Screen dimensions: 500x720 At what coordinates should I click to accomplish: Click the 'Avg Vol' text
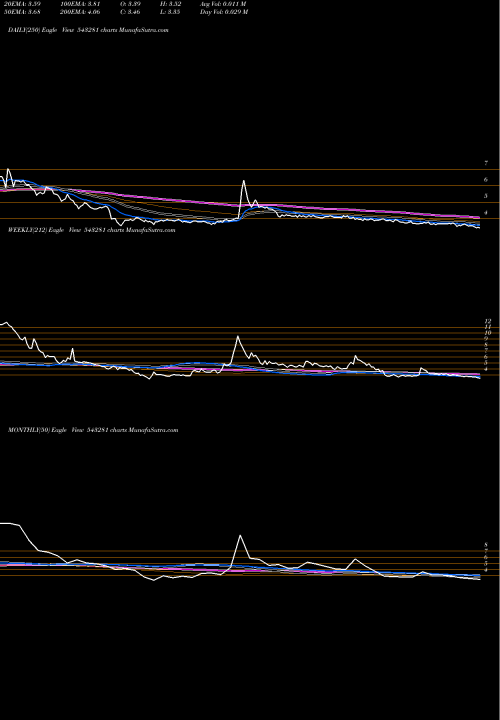tap(223, 4)
